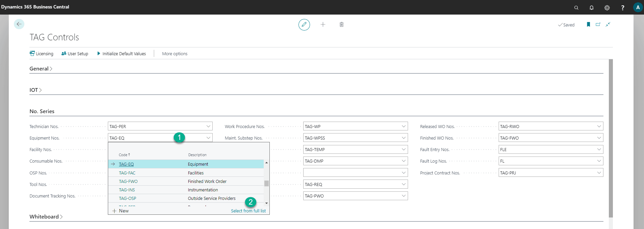This screenshot has height=229, width=644.
Task: Click Select from full list link
Action: pyautogui.click(x=248, y=211)
